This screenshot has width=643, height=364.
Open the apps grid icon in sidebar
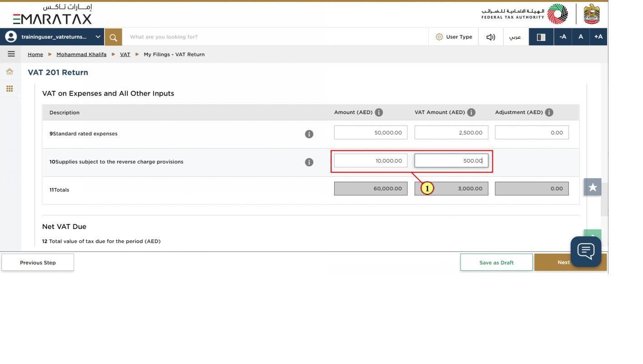[10, 89]
